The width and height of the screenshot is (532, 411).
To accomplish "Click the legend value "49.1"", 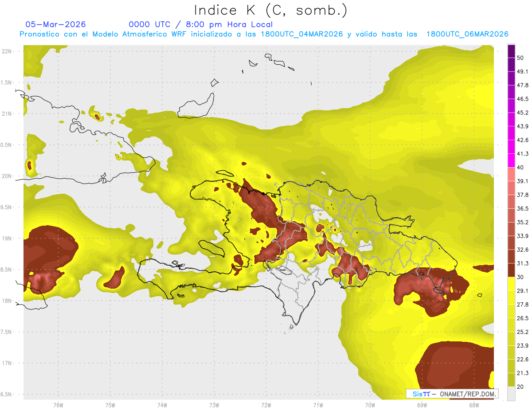I will click(523, 71).
